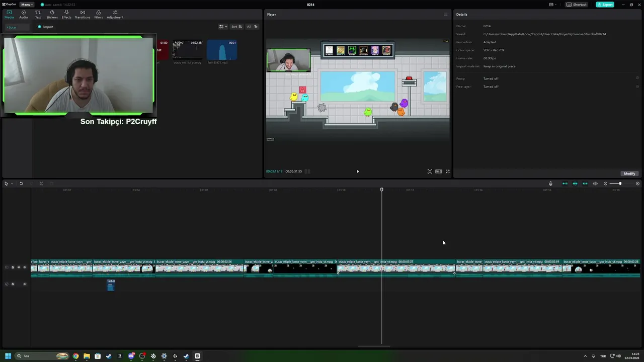Mute the main video track
This screenshot has height=362, width=644.
pyautogui.click(x=25, y=267)
